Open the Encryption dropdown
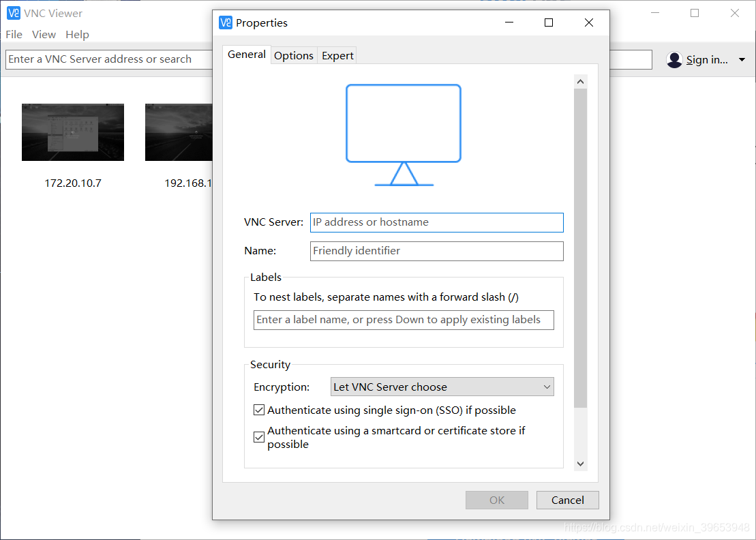Screen dimensions: 756x540 point(442,387)
